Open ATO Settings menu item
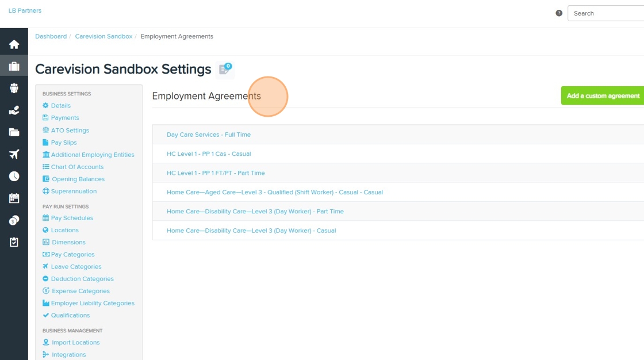644x360 pixels. (70, 131)
